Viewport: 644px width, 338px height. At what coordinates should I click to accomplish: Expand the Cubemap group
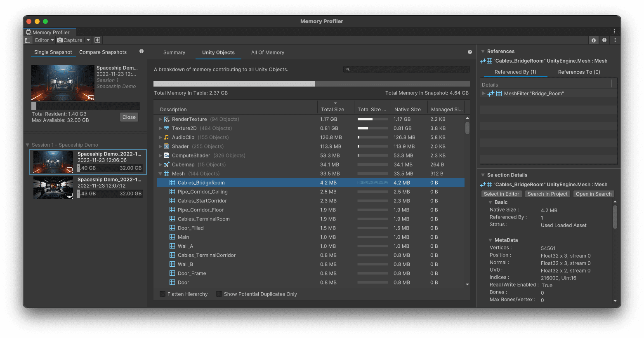(x=160, y=164)
